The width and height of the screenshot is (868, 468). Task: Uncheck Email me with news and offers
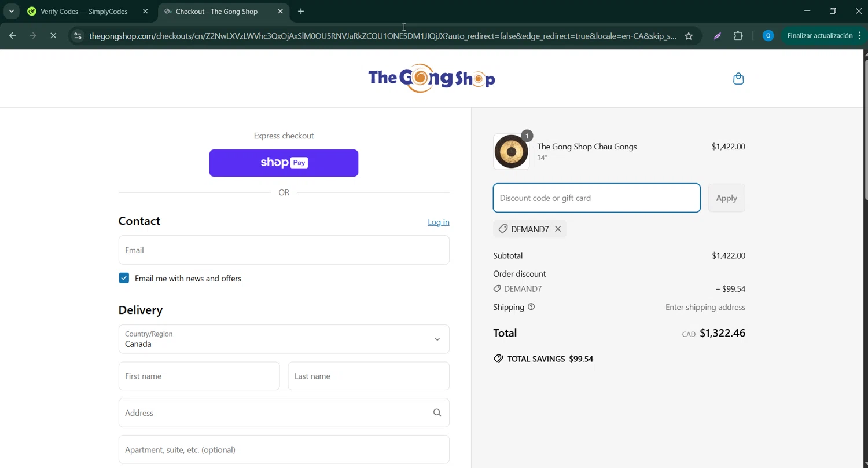(124, 278)
